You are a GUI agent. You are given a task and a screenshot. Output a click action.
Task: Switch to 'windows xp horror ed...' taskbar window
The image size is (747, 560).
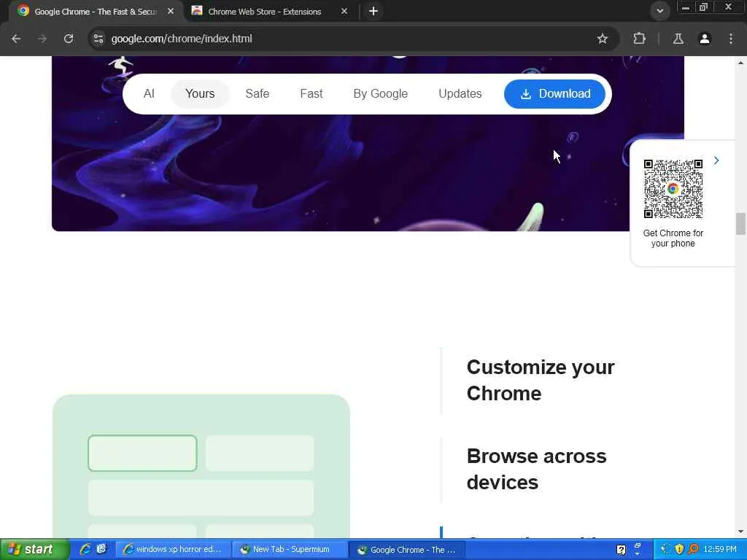172,550
